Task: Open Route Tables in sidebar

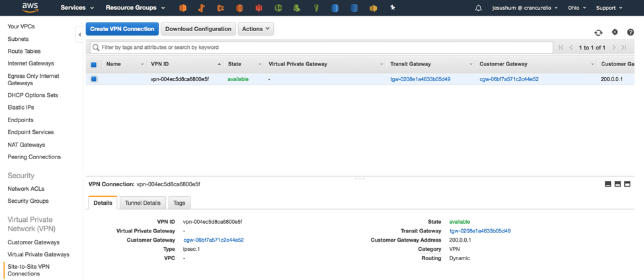Action: click(24, 52)
